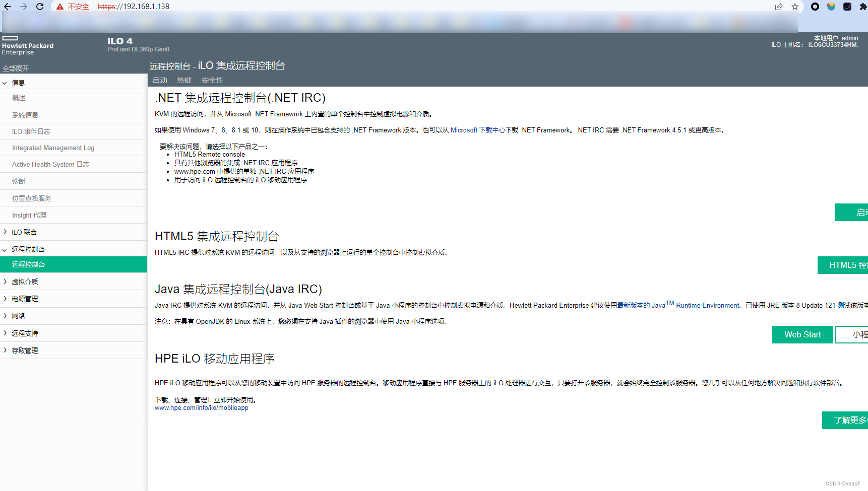Click the 'Java 集成远程控制台(Java IRC)' heading
The height and width of the screenshot is (491, 868).
[x=238, y=289]
